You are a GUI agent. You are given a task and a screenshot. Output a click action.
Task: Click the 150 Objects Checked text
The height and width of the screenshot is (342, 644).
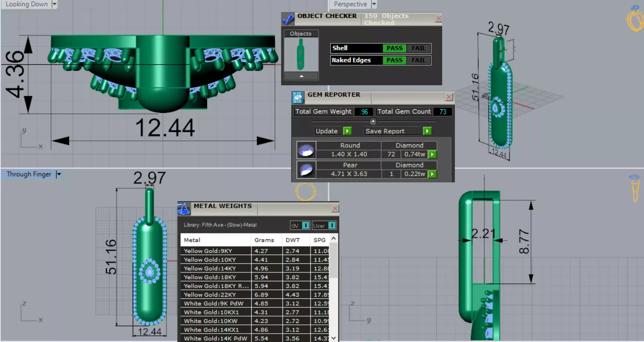(386, 19)
